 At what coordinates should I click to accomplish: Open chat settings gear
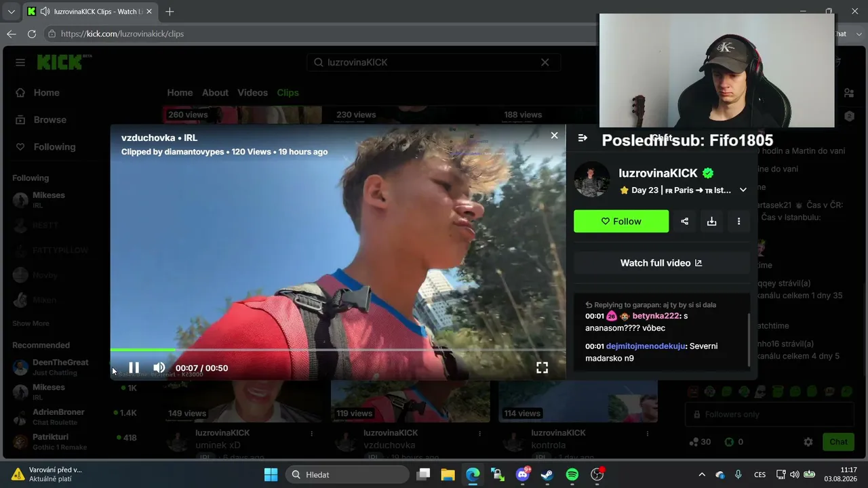[808, 442]
